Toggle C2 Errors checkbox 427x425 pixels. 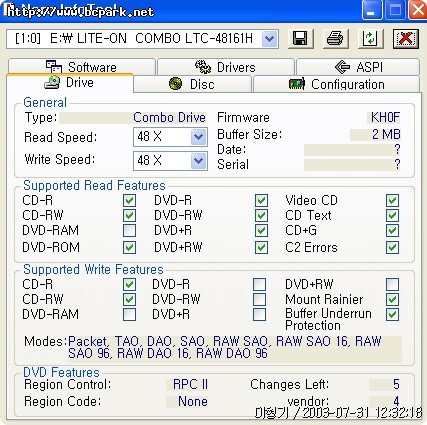(x=392, y=247)
